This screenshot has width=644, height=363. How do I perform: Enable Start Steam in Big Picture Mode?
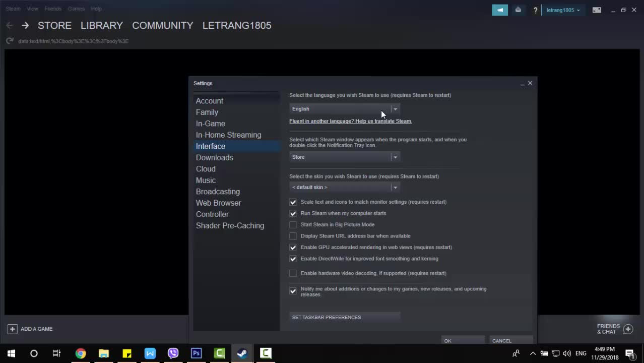[293, 224]
